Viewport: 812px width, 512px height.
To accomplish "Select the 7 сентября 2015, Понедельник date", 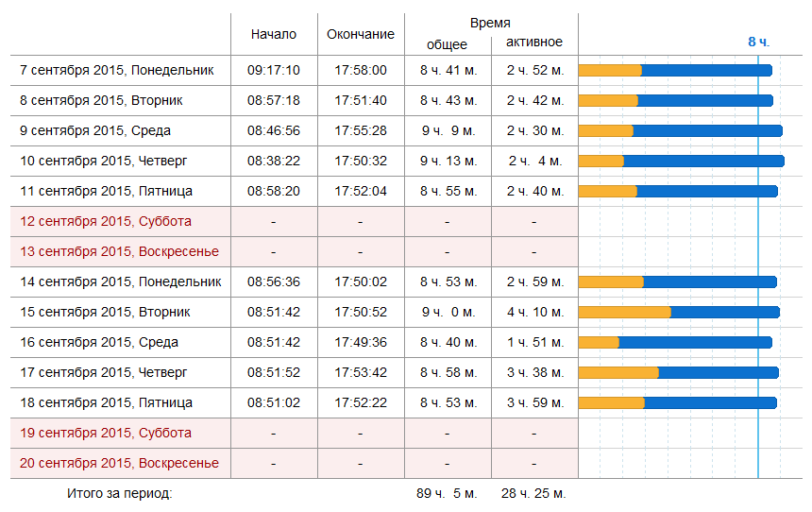I will coord(117,70).
